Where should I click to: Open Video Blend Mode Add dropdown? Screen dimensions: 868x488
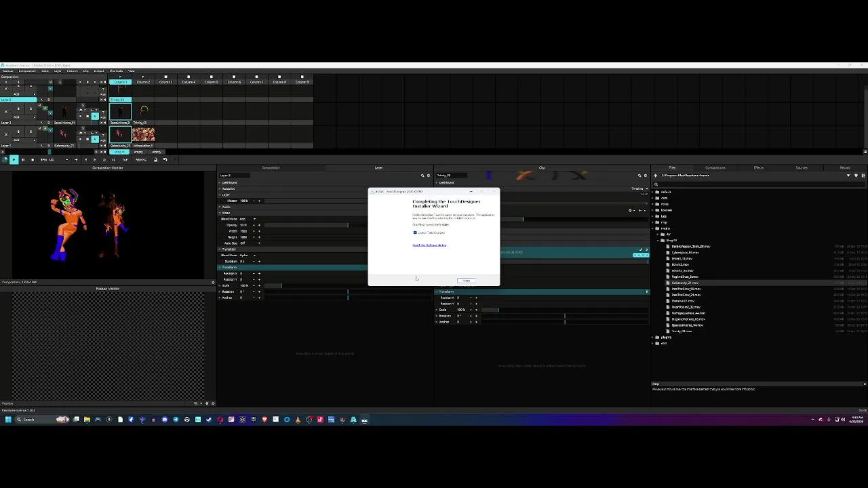pos(248,219)
